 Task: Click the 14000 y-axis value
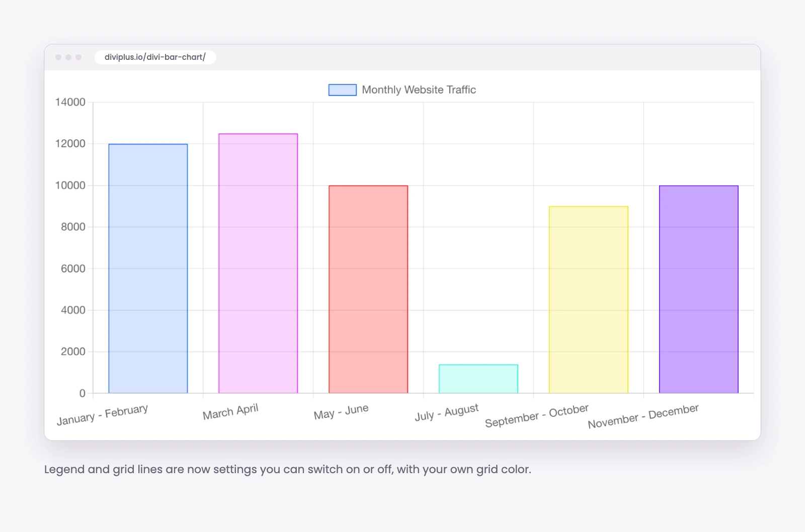coord(70,103)
